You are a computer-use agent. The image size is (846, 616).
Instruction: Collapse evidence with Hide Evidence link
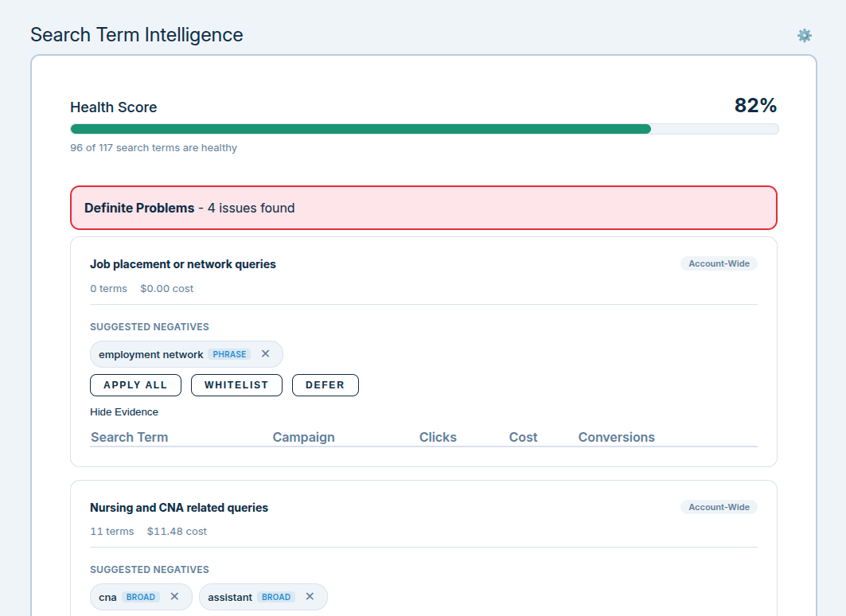[x=124, y=412]
